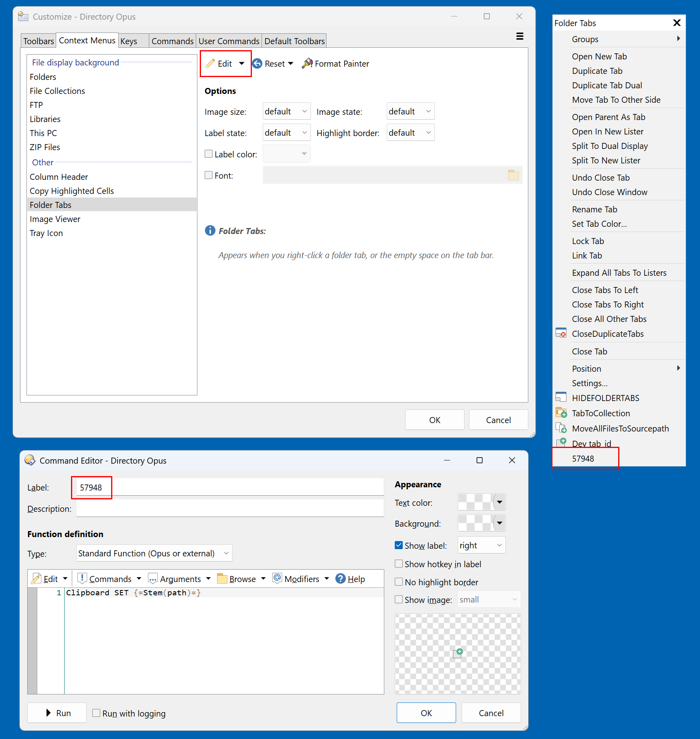The width and height of the screenshot is (700, 739).
Task: Enable the Label color checkbox
Action: coord(209,154)
